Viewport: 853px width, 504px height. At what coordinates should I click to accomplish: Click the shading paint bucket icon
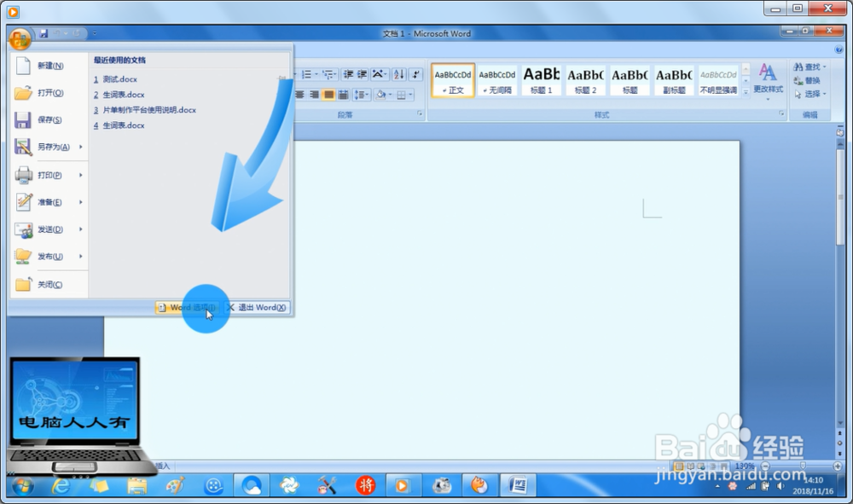point(380,96)
